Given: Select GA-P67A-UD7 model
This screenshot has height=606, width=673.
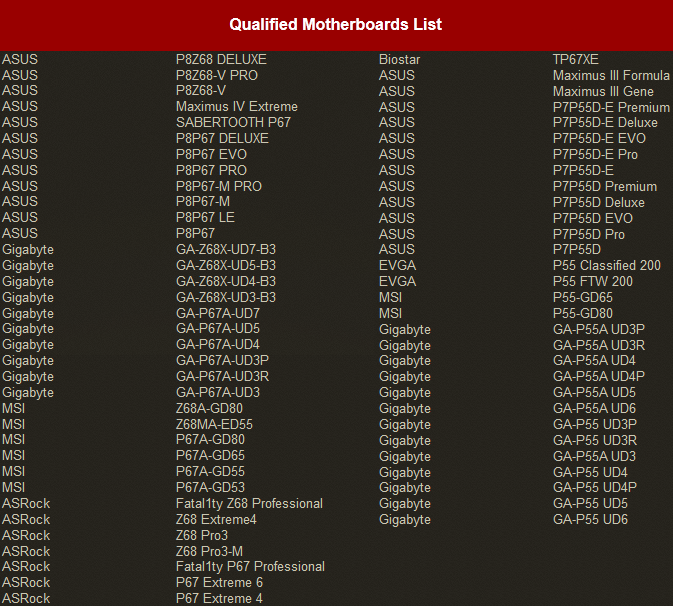Looking at the screenshot, I should point(218,313).
